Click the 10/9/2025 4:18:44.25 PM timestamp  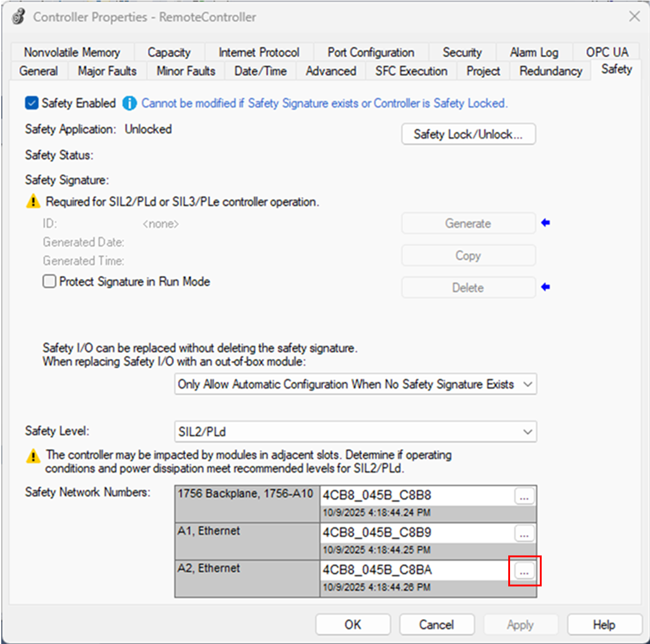(376, 550)
